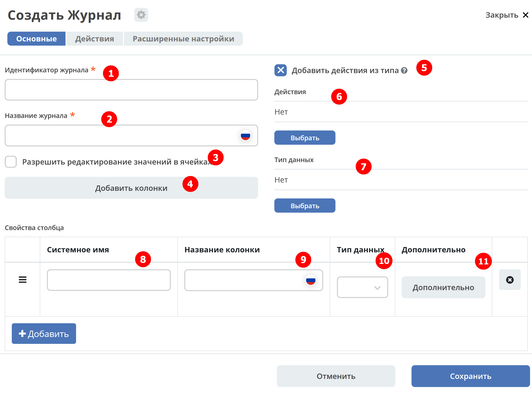532x401 pixels.
Task: Click Выбрать under Действия
Action: tap(305, 138)
